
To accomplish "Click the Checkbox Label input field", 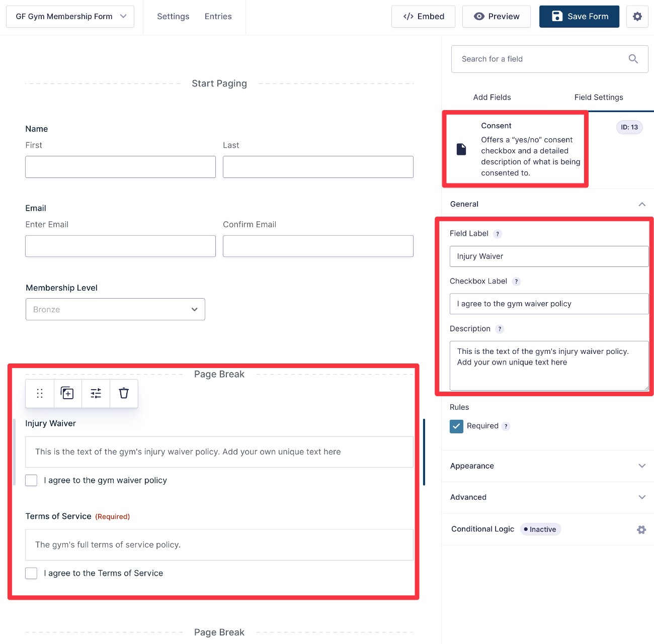I will click(x=549, y=304).
